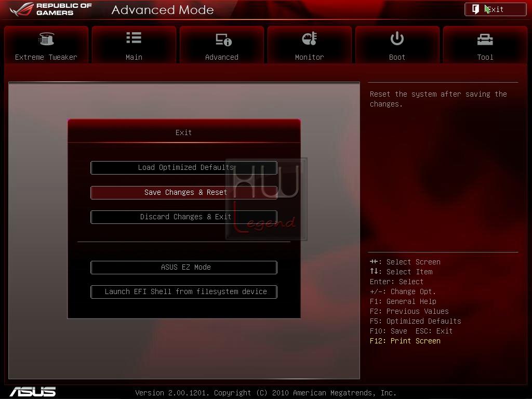
Task: Click the version copyright footer text
Action: coord(265,393)
